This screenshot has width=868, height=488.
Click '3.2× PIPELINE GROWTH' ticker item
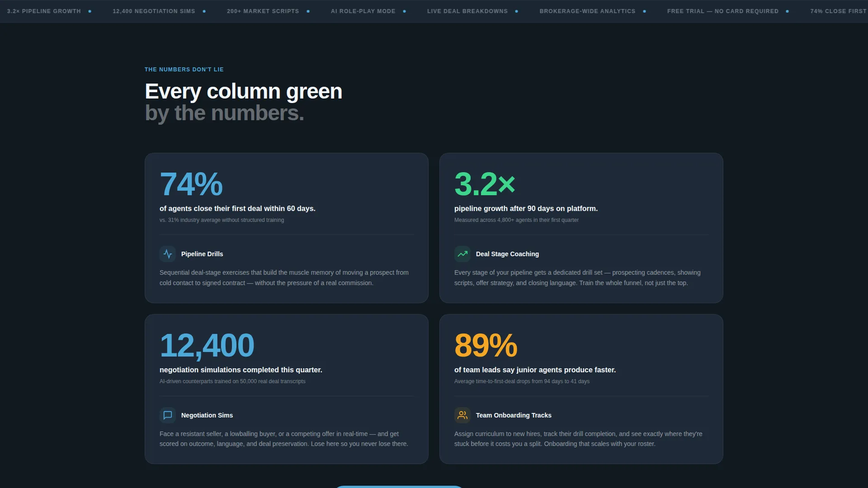(44, 11)
